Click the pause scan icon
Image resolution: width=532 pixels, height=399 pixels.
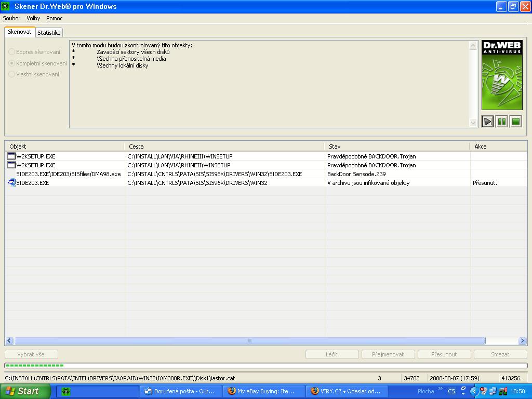(501, 122)
